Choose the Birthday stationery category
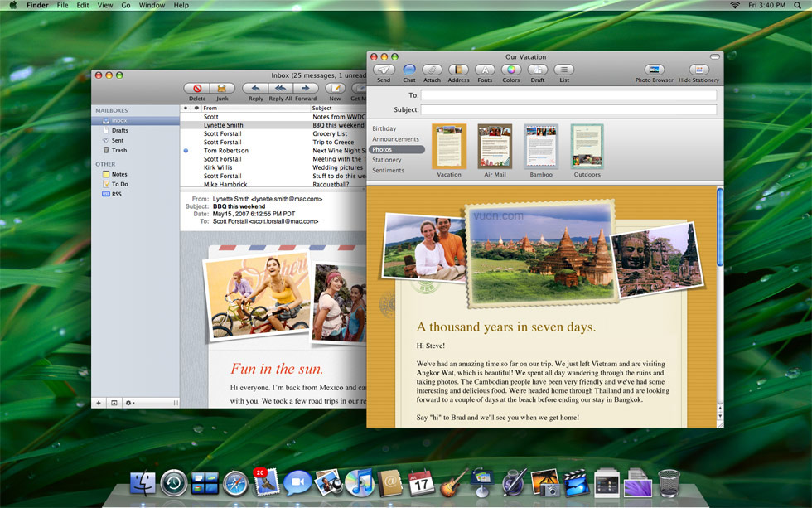This screenshot has width=812, height=508. click(384, 128)
